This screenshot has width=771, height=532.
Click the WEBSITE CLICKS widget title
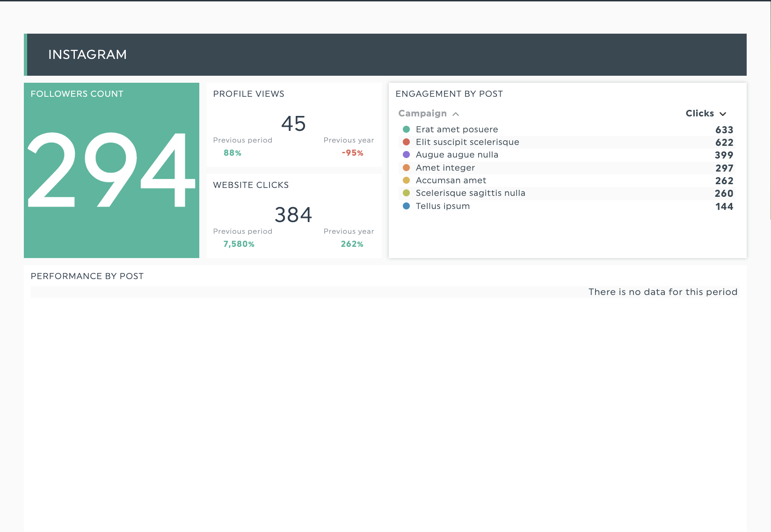[x=251, y=185]
